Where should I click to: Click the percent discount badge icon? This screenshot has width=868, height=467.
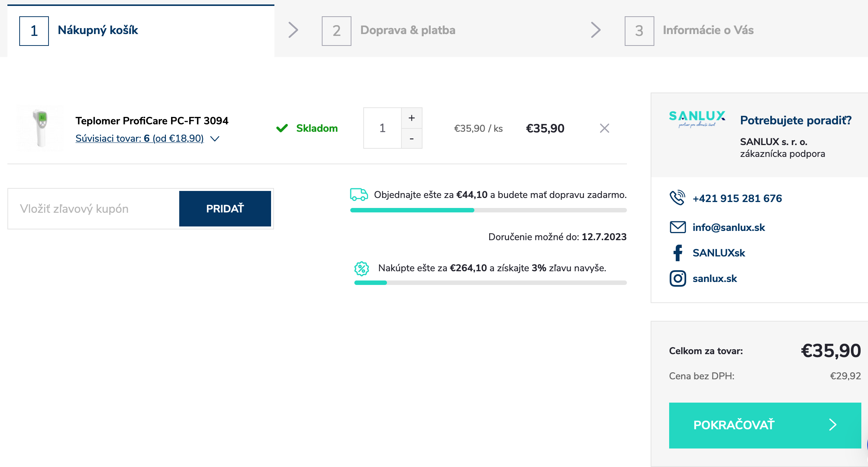361,269
